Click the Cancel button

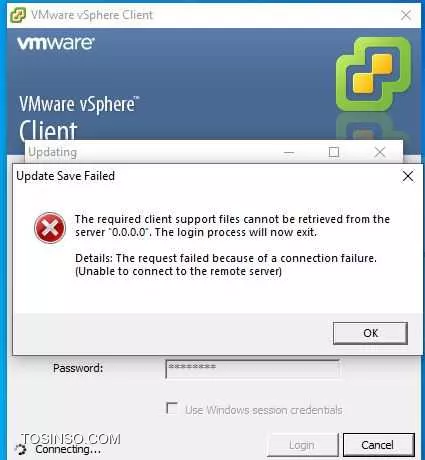[x=379, y=445]
